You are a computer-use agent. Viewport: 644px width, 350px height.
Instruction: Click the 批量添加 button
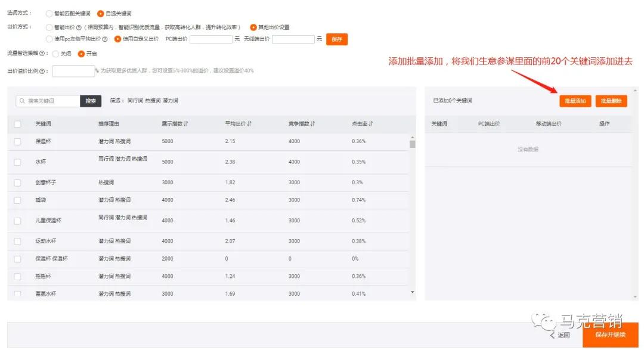point(575,101)
